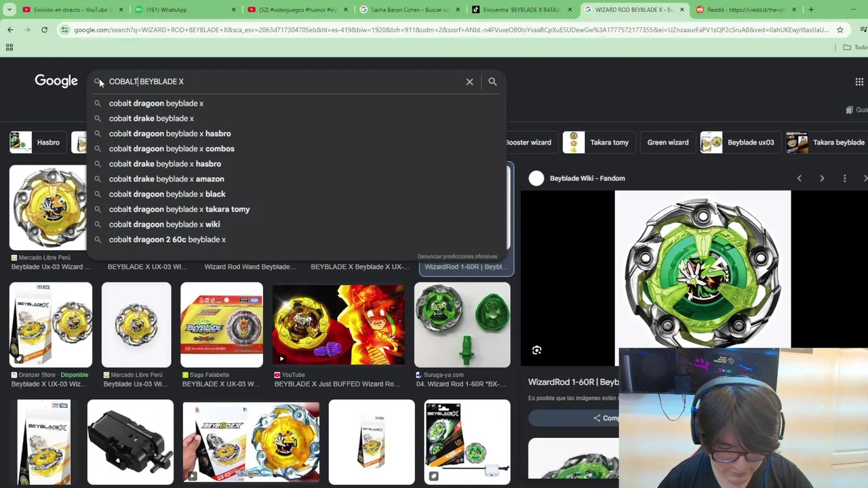Viewport: 868px width, 488px height.
Task: Open Mercado Libre small gold Beyblade thumbnail
Action: pos(136,325)
